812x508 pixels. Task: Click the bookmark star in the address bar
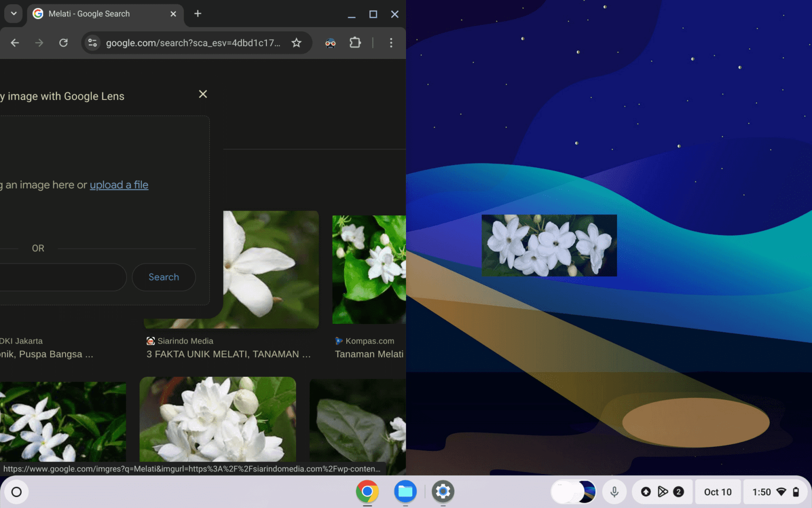click(x=297, y=43)
